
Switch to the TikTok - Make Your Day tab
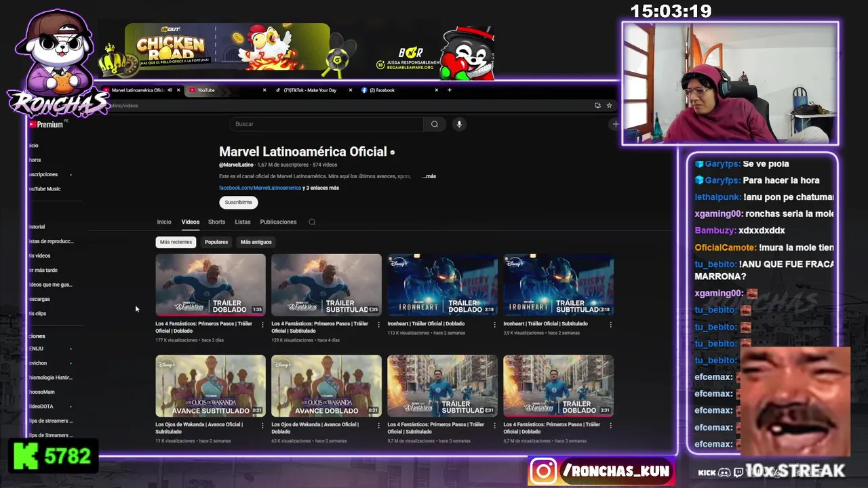tap(310, 90)
